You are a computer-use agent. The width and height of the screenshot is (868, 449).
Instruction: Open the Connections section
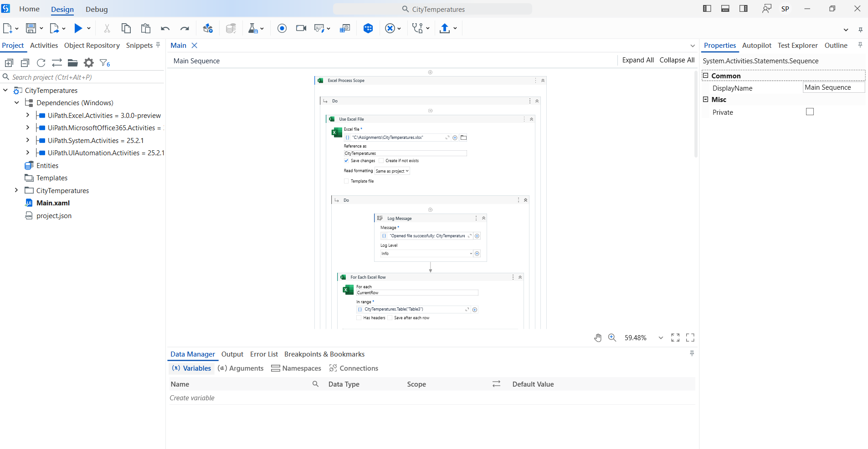[x=354, y=368]
